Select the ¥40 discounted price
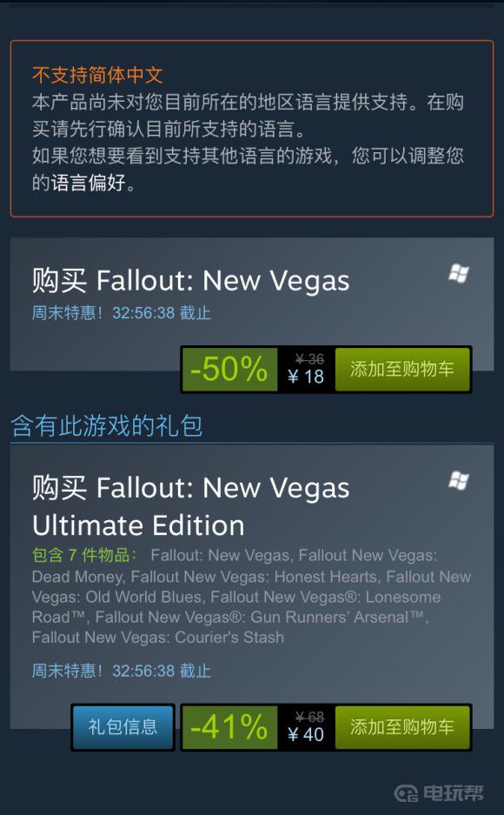504x815 pixels. click(306, 734)
